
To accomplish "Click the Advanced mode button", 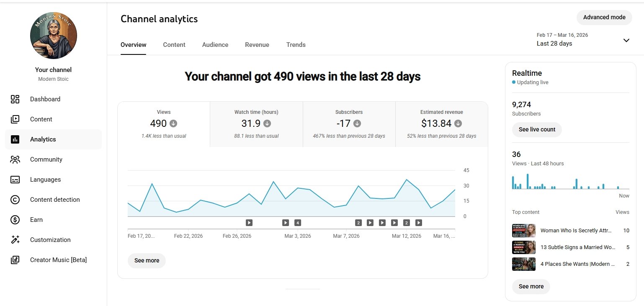I will [x=604, y=17].
